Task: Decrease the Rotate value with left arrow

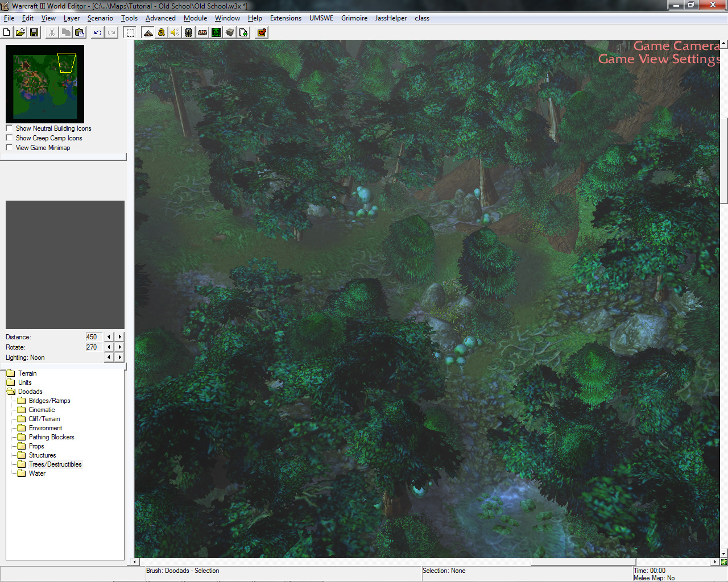Action: point(109,347)
